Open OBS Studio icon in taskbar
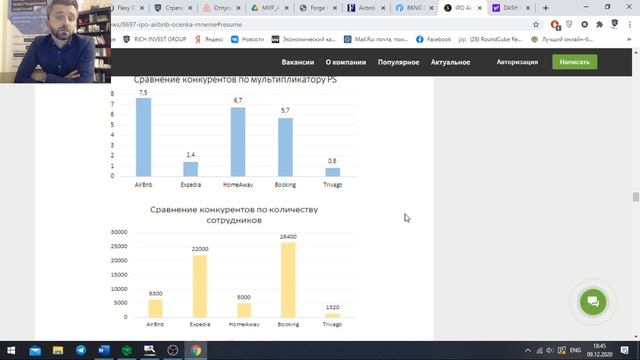 coord(173,350)
